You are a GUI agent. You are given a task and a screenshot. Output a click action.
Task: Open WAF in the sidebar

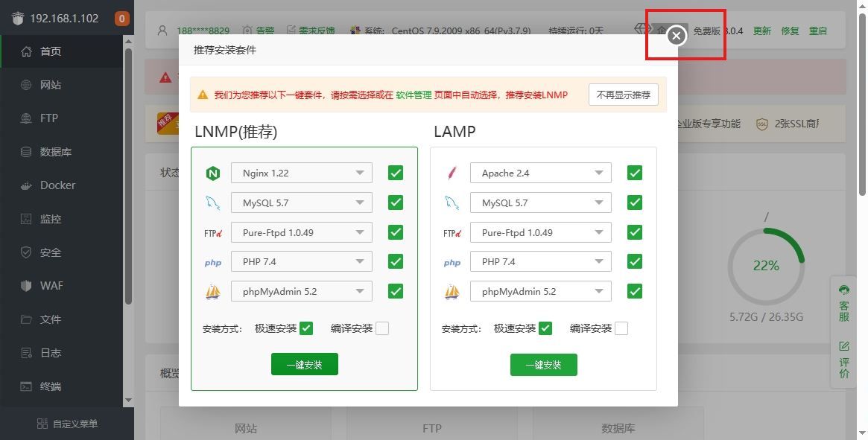point(61,286)
